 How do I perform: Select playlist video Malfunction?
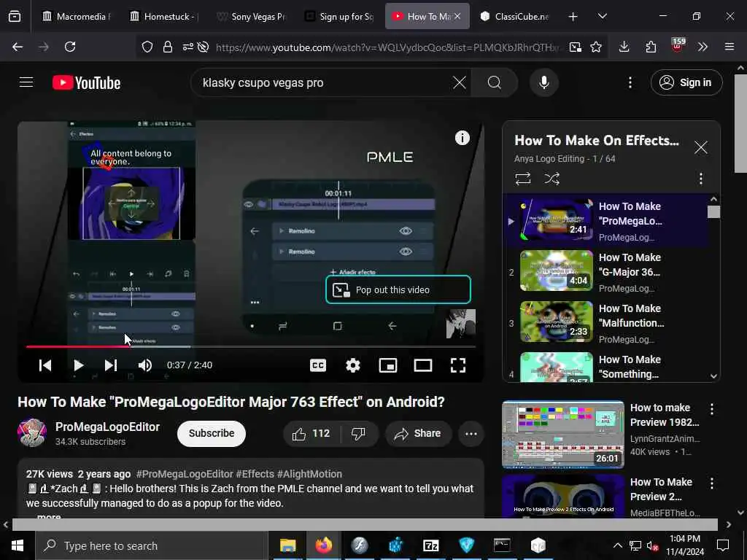tap(605, 323)
